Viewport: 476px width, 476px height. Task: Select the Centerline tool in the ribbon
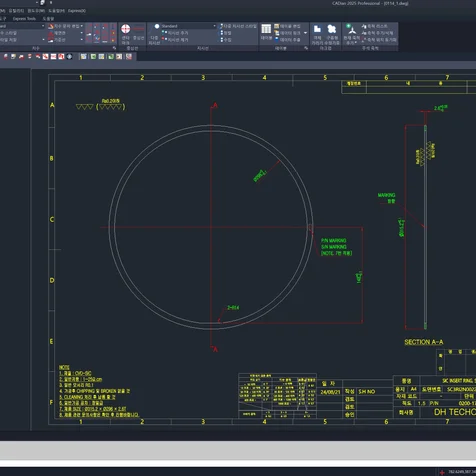click(x=139, y=34)
